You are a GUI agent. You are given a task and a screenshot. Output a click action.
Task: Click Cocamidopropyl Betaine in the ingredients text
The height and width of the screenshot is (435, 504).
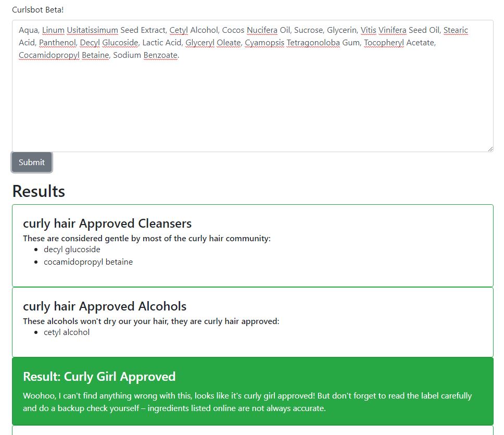[64, 55]
